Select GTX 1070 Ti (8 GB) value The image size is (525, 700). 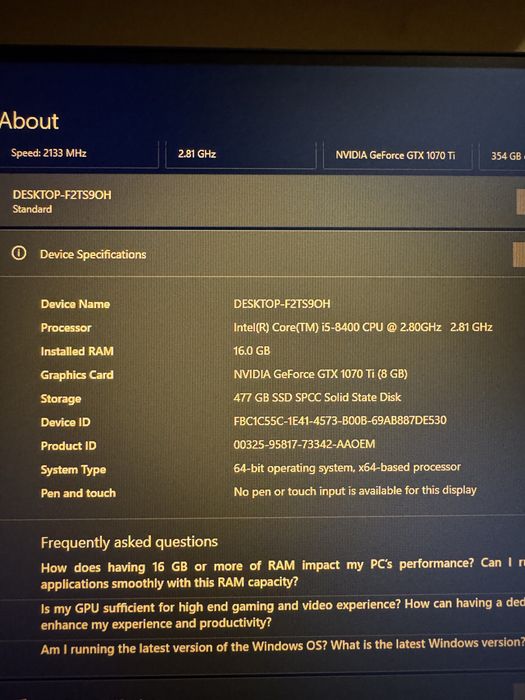pyautogui.click(x=321, y=374)
